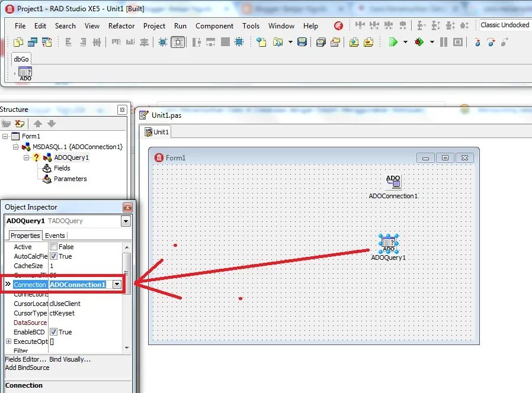Screen dimensions: 532x393
Task: Click the Step Over toolbar icon
Action: pos(491,42)
